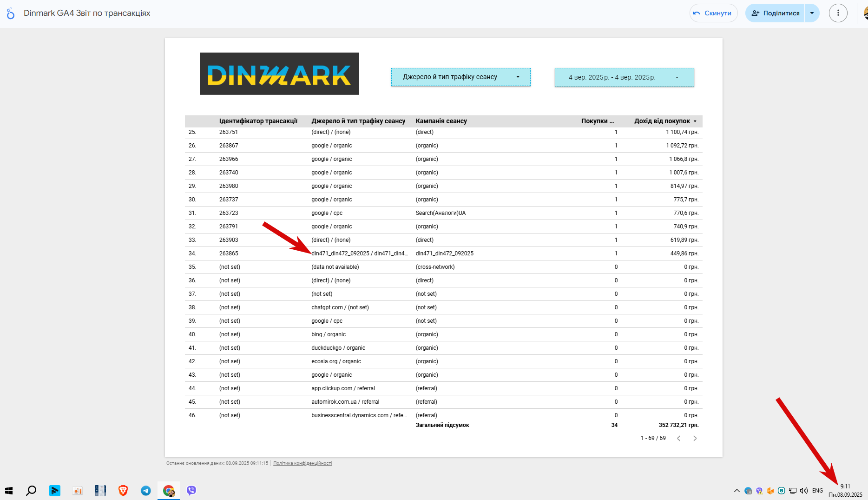Image resolution: width=868 pixels, height=500 pixels.
Task: Open the Політика конфіденційності link
Action: [302, 463]
